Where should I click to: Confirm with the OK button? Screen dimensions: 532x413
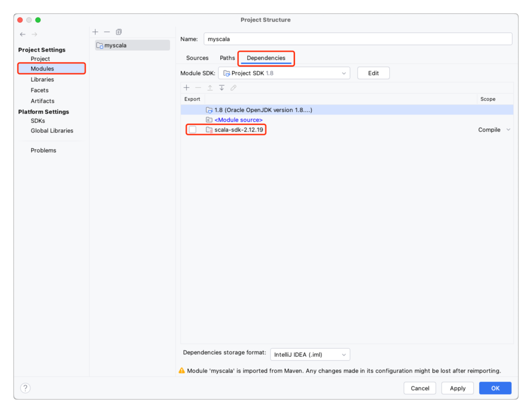click(495, 388)
